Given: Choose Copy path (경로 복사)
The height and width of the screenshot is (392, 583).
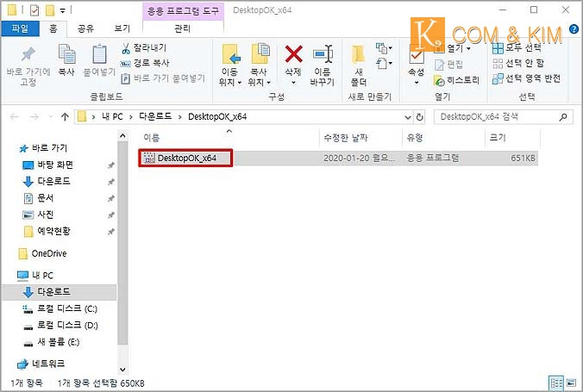Looking at the screenshot, I should click(145, 63).
